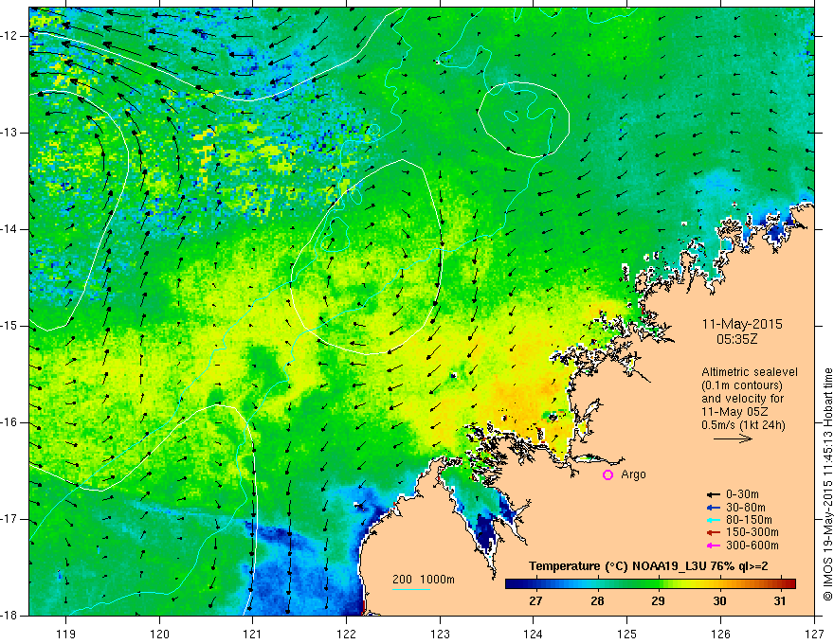
Task: Click the cyan 80-150m legend arrow
Action: 714,520
